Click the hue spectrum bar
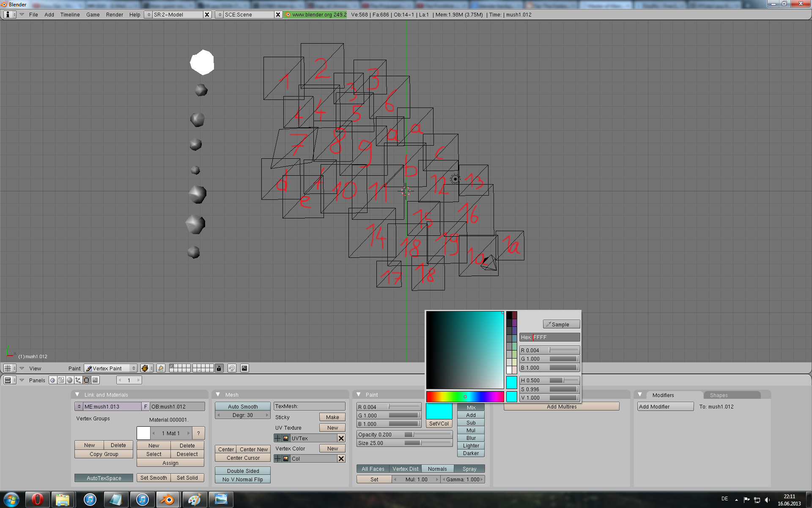Viewport: 812px width, 508px height. [465, 397]
